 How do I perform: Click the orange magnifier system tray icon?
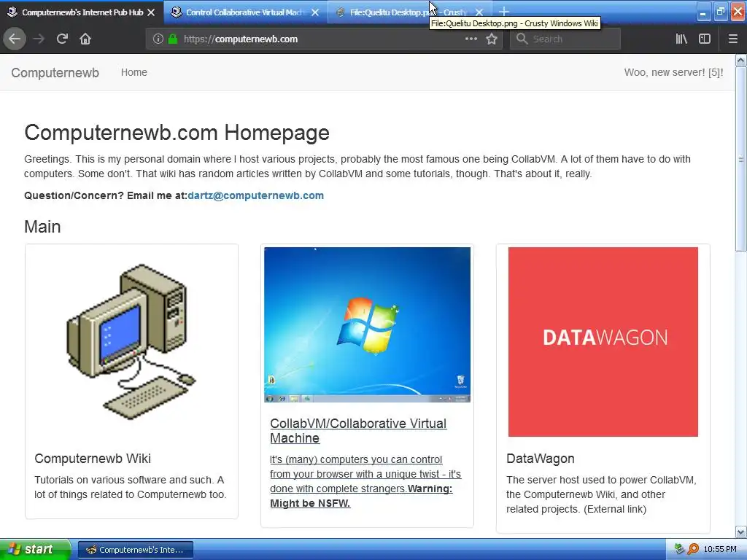pyautogui.click(x=693, y=549)
